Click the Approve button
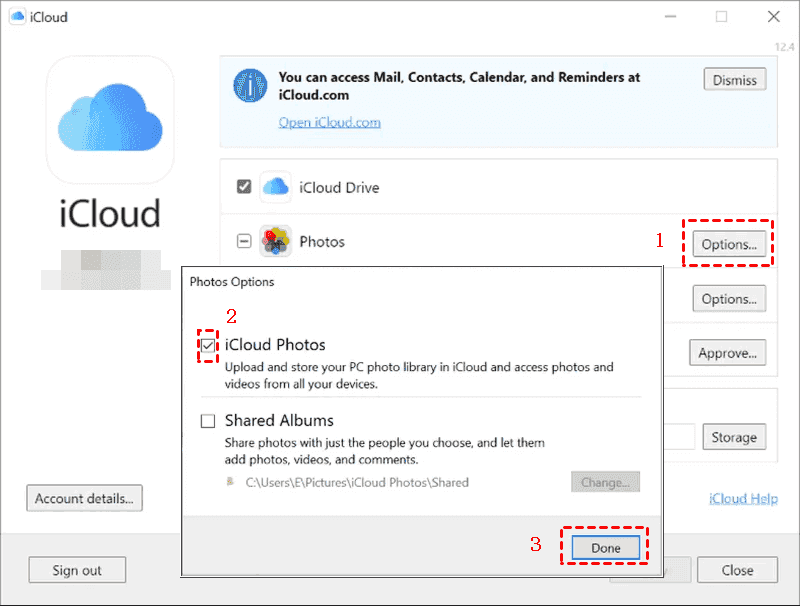This screenshot has width=800, height=606. 727,352
